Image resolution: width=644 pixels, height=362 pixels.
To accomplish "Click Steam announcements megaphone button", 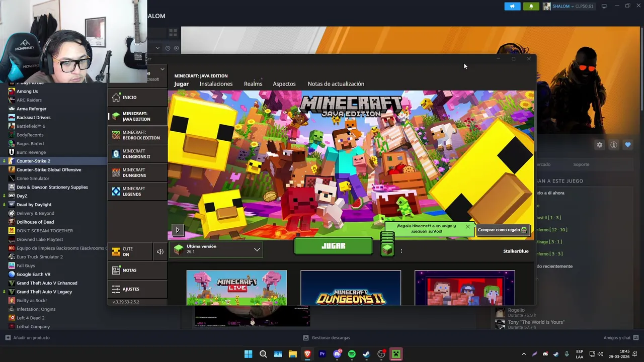I will tap(512, 6).
